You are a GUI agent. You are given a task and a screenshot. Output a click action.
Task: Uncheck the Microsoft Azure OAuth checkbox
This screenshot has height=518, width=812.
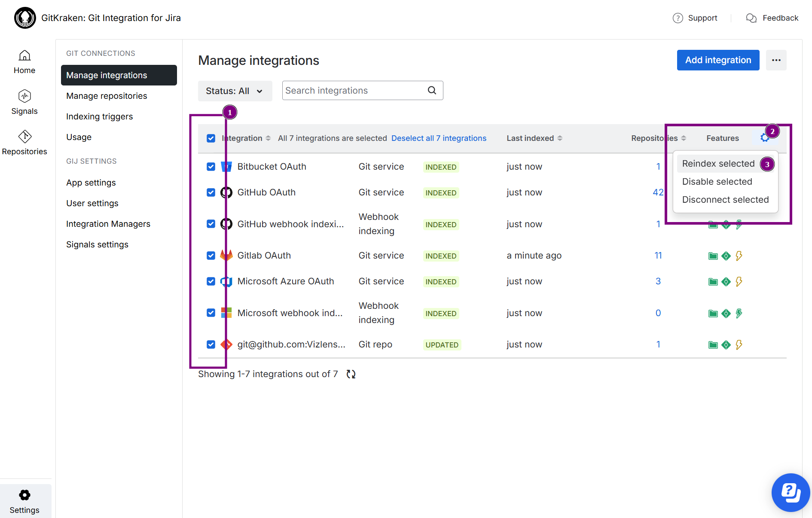tap(211, 281)
